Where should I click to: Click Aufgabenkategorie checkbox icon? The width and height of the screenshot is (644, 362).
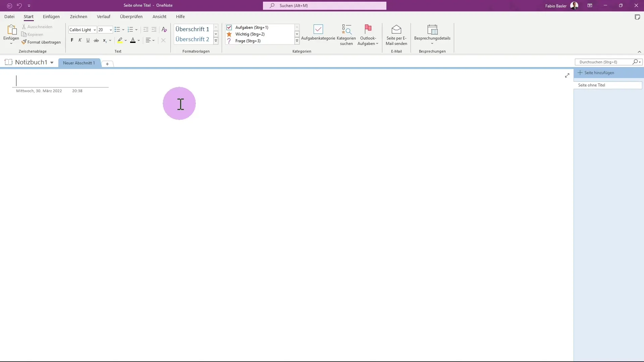pos(318,29)
